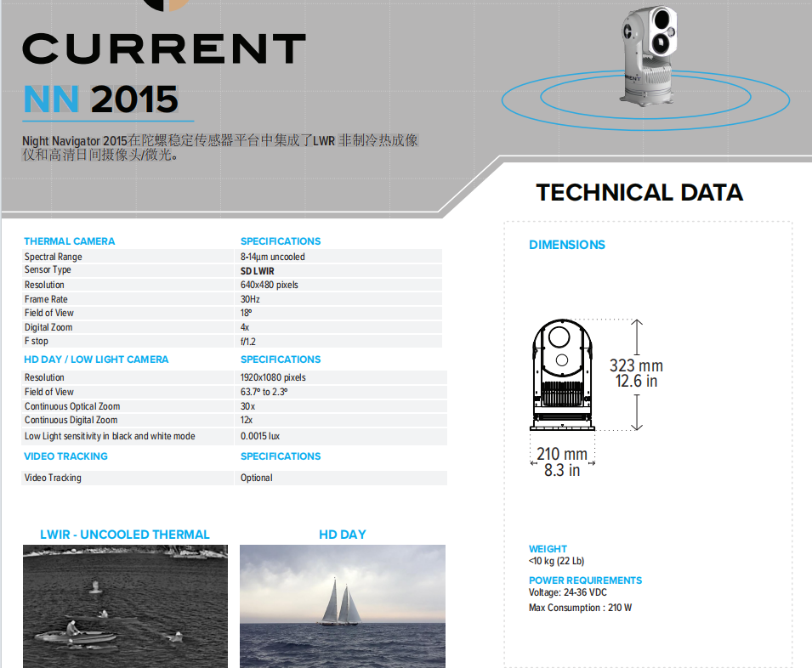The width and height of the screenshot is (812, 668).
Task: Click the '30x' optical zoom value
Action: (247, 406)
